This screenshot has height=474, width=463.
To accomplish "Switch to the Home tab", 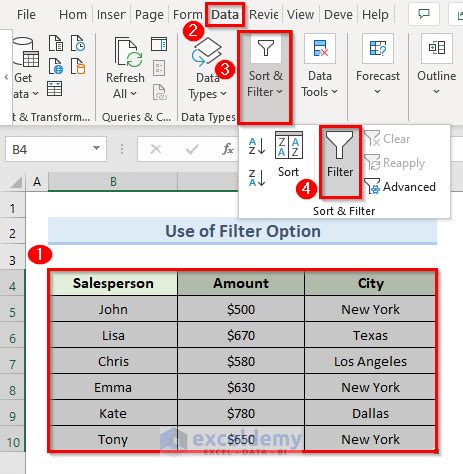I will point(73,15).
